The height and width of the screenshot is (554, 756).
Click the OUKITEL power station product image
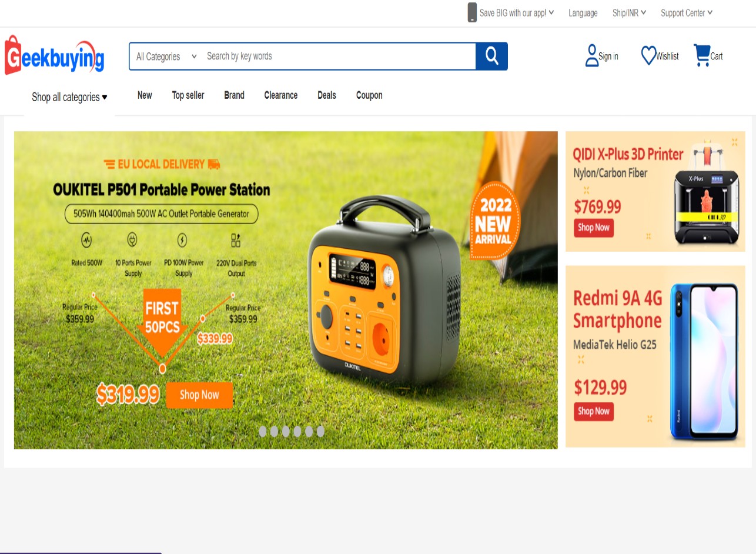(x=384, y=292)
